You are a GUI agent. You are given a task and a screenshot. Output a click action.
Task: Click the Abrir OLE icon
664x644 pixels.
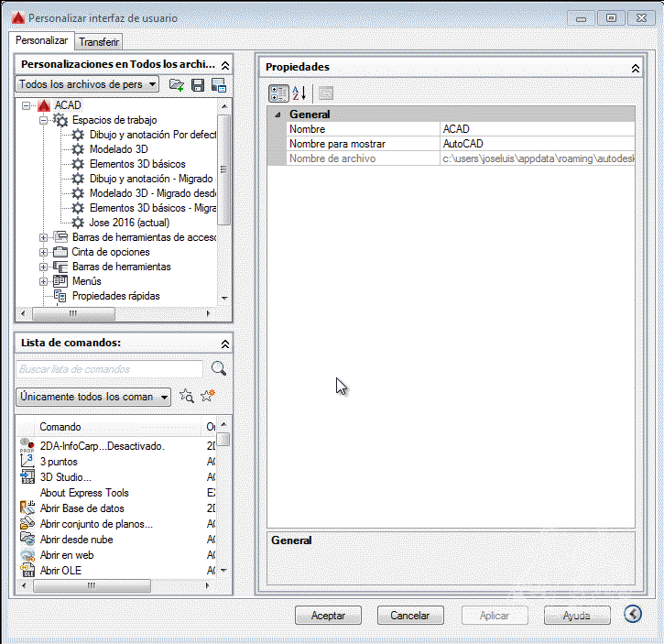27,571
